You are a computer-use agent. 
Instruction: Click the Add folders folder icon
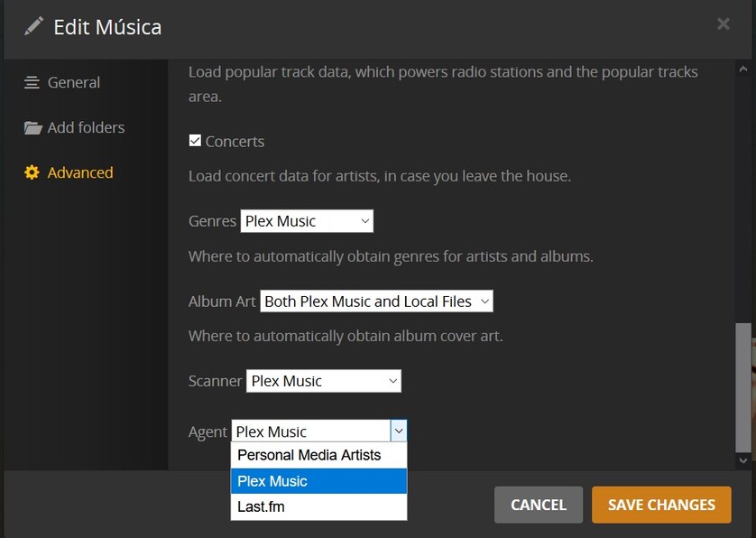click(x=33, y=127)
